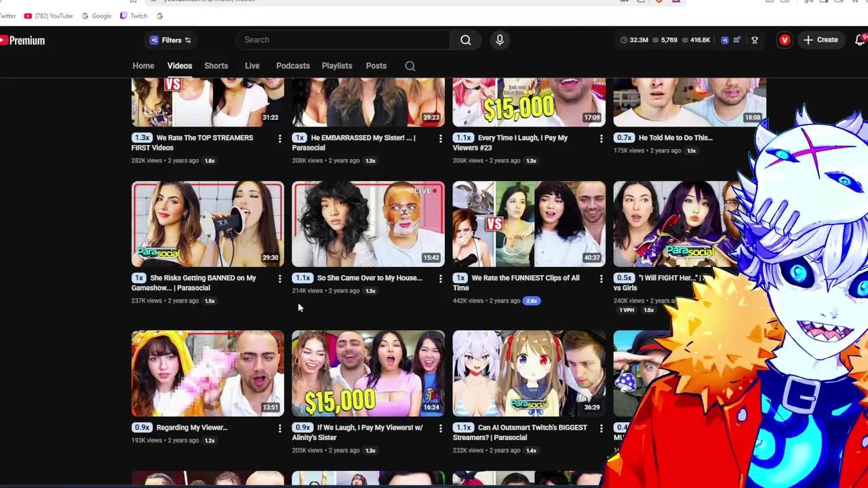Open options for 'She Risks Getting BANNED' video
Image resolution: width=868 pixels, height=488 pixels.
pyautogui.click(x=279, y=279)
